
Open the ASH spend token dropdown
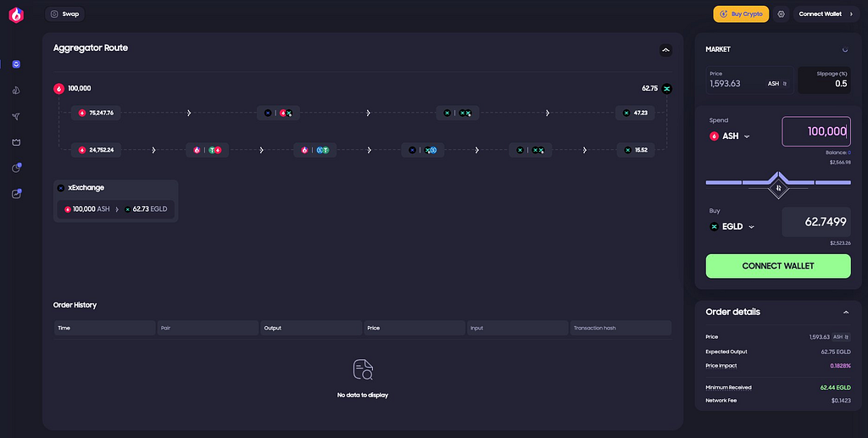click(x=730, y=136)
